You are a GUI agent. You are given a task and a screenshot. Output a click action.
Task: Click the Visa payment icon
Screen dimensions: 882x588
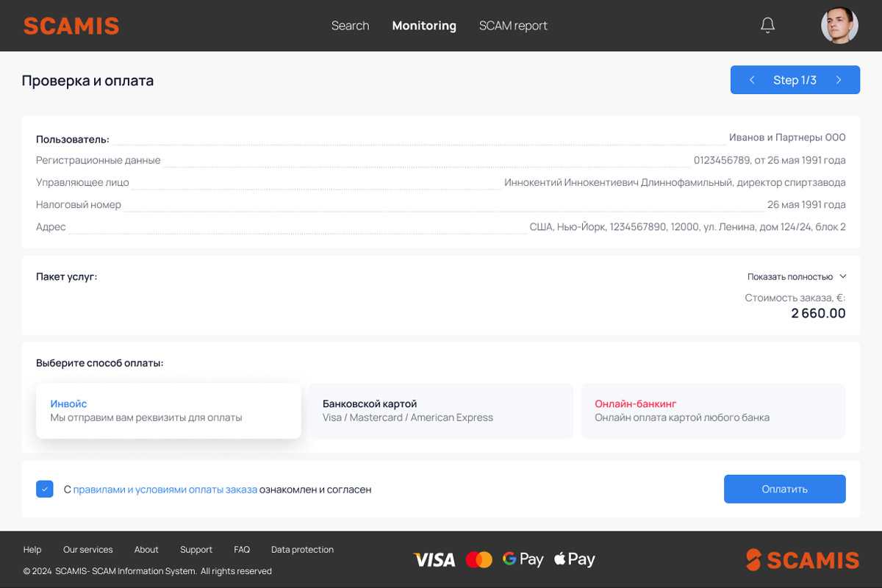[x=434, y=560]
